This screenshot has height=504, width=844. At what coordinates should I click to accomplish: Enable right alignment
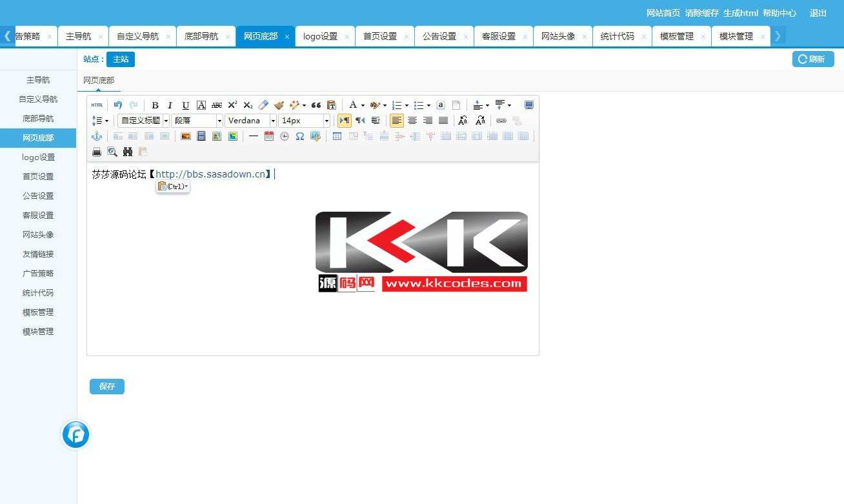tap(428, 121)
